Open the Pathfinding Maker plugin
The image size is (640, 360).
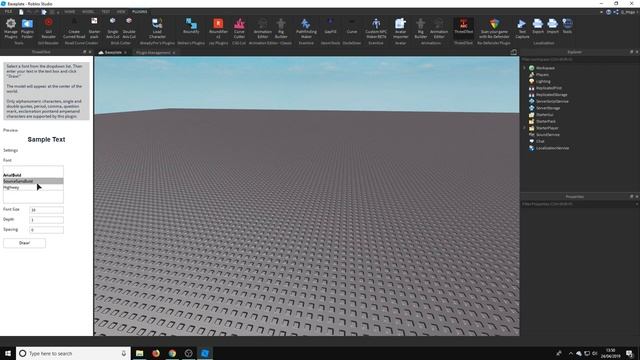[x=306, y=28]
